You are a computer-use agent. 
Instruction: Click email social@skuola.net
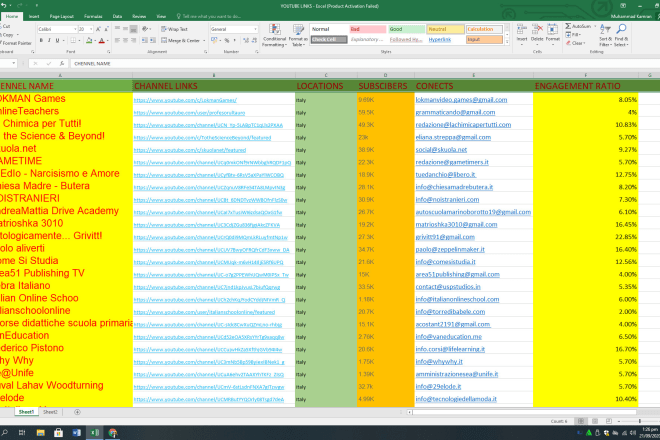[441, 149]
